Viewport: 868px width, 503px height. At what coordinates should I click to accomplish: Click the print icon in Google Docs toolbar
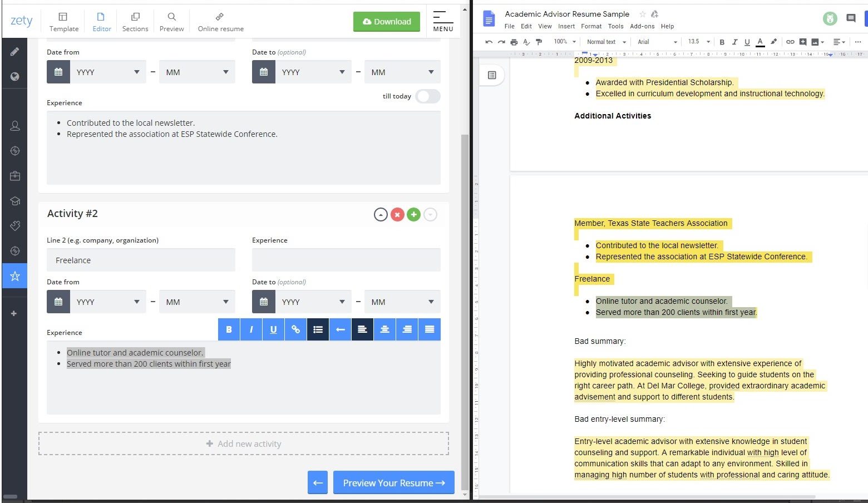[514, 42]
